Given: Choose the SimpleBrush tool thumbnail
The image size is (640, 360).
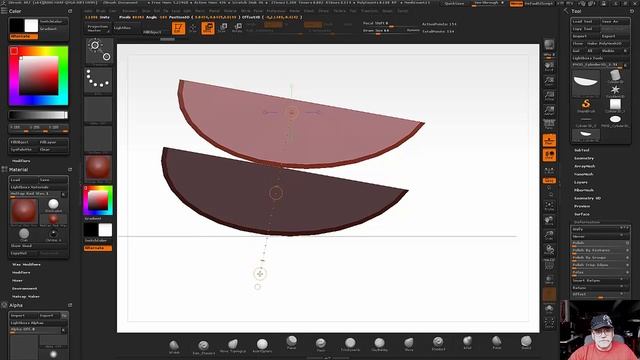Looking at the screenshot, I should click(586, 105).
